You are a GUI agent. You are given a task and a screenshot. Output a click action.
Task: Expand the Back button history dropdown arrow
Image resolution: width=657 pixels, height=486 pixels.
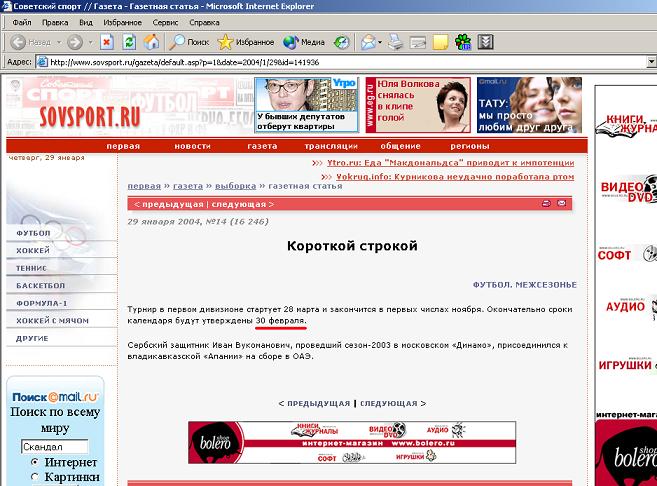pos(57,42)
